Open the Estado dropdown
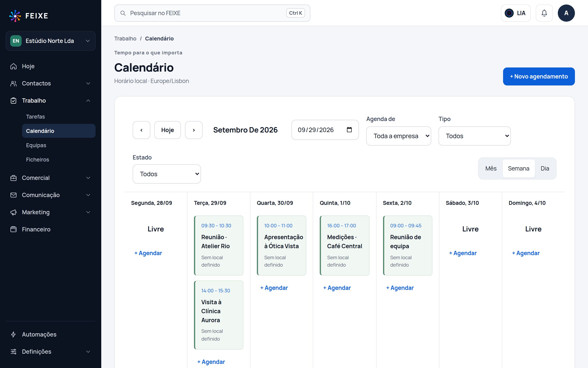588x368 pixels. [x=167, y=174]
